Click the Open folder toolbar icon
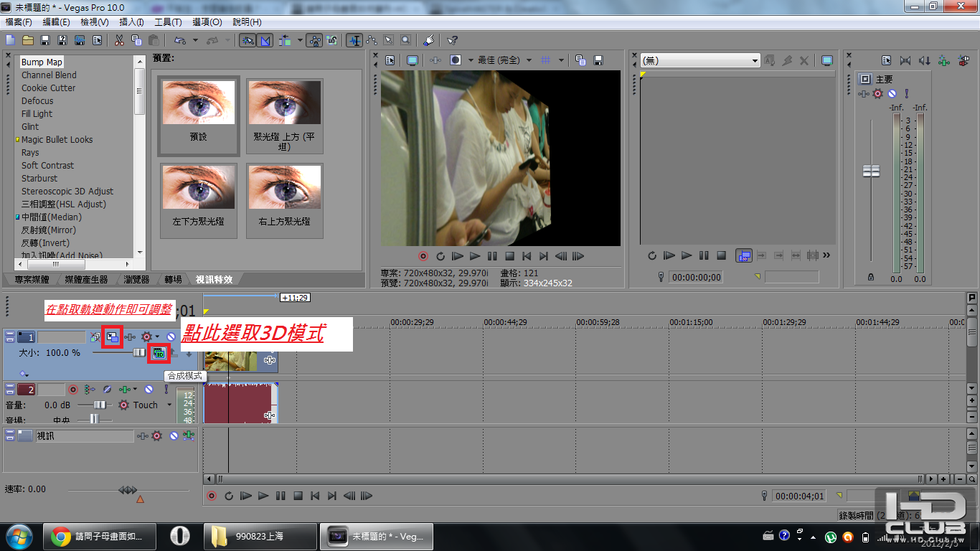The width and height of the screenshot is (980, 551). coord(28,40)
